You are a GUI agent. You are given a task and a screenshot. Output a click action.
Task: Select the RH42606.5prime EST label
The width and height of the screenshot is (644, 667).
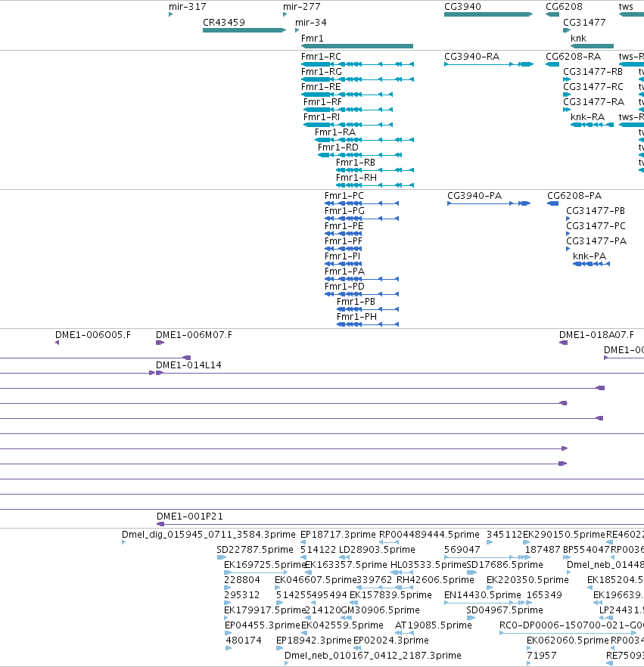[435, 580]
